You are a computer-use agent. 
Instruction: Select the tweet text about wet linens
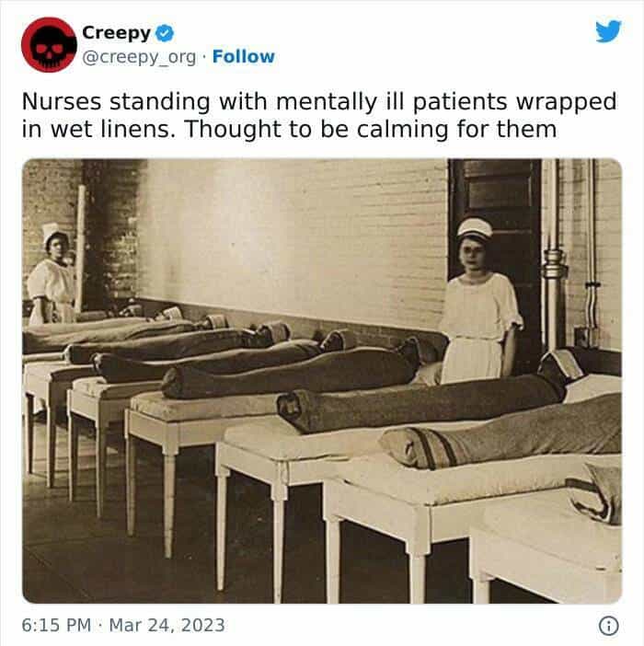pyautogui.click(x=319, y=115)
